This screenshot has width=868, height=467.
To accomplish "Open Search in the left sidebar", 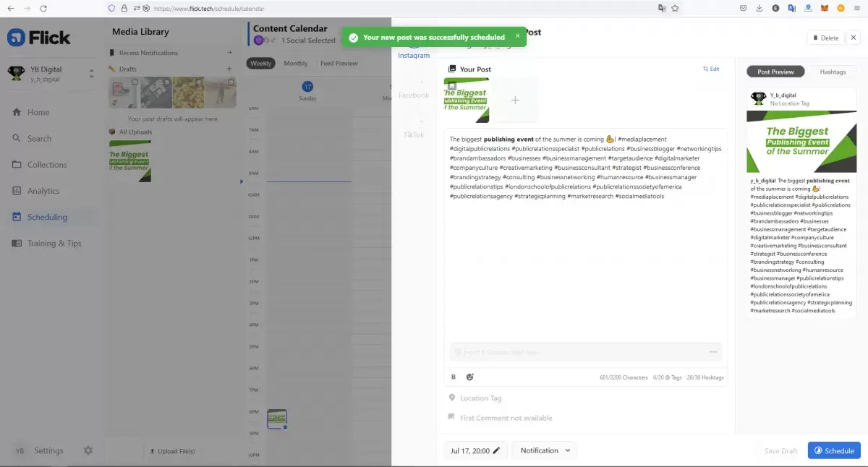I will click(39, 138).
